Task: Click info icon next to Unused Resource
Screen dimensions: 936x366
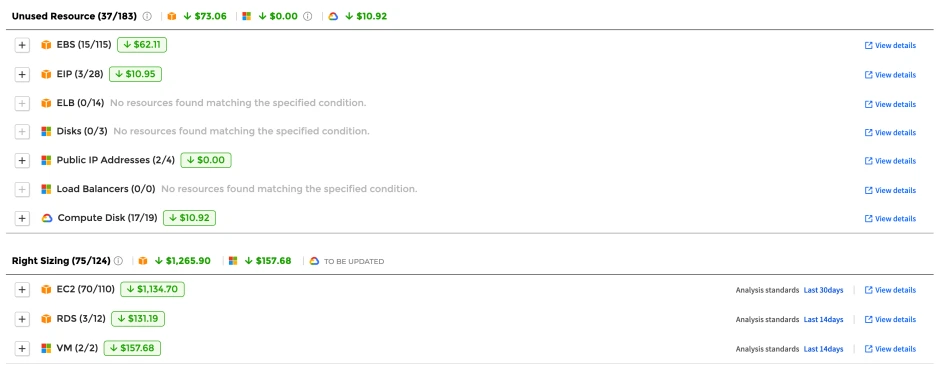Action: [x=147, y=16]
